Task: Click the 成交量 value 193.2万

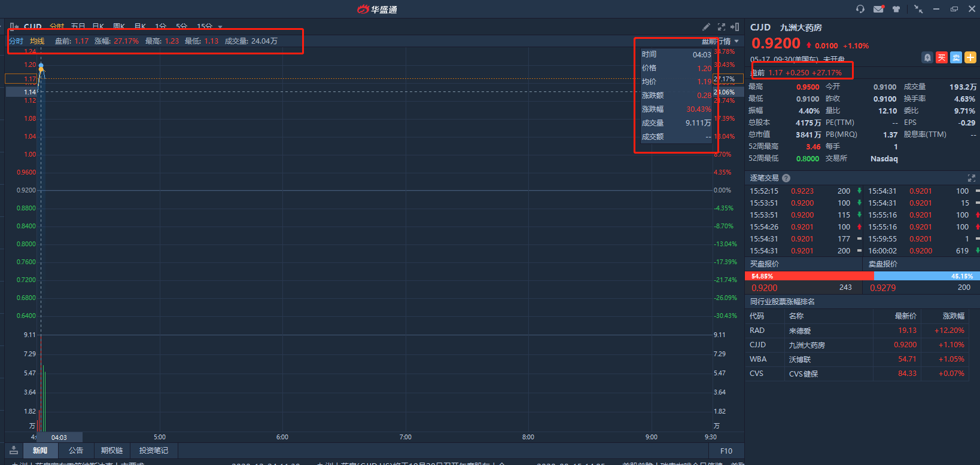Action: (963, 87)
